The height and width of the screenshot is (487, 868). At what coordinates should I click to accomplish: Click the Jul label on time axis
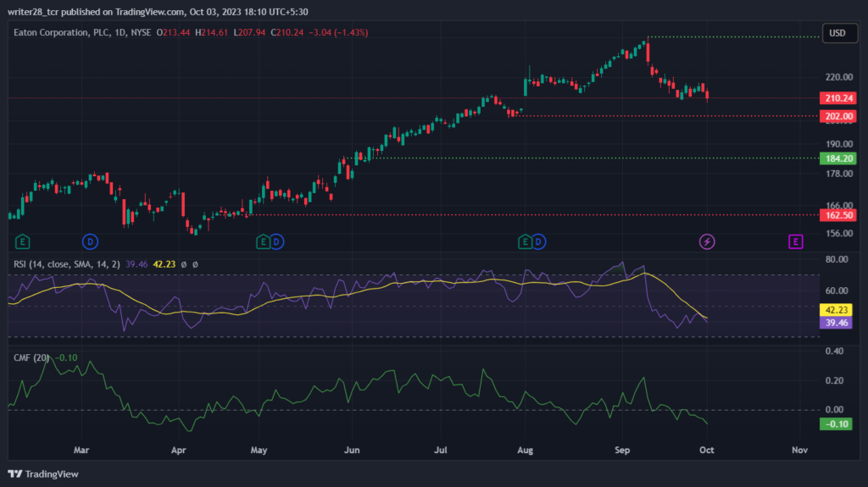pyautogui.click(x=440, y=450)
